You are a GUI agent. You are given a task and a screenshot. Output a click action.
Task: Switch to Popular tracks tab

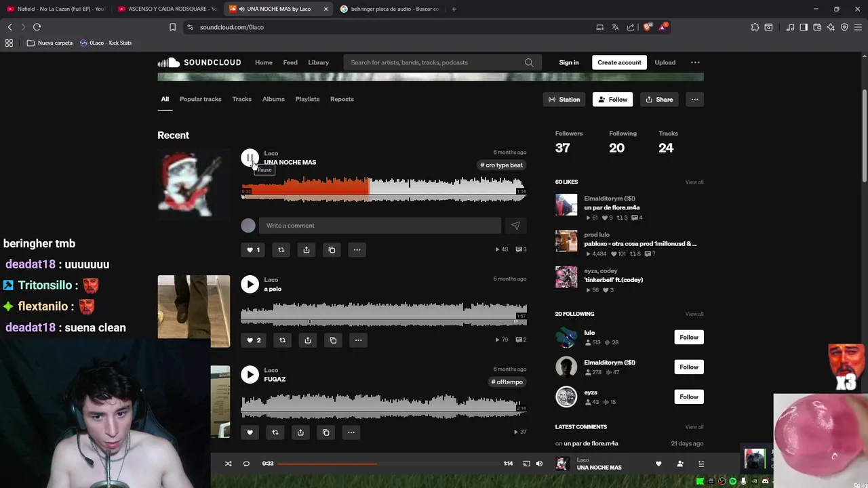[x=201, y=99]
